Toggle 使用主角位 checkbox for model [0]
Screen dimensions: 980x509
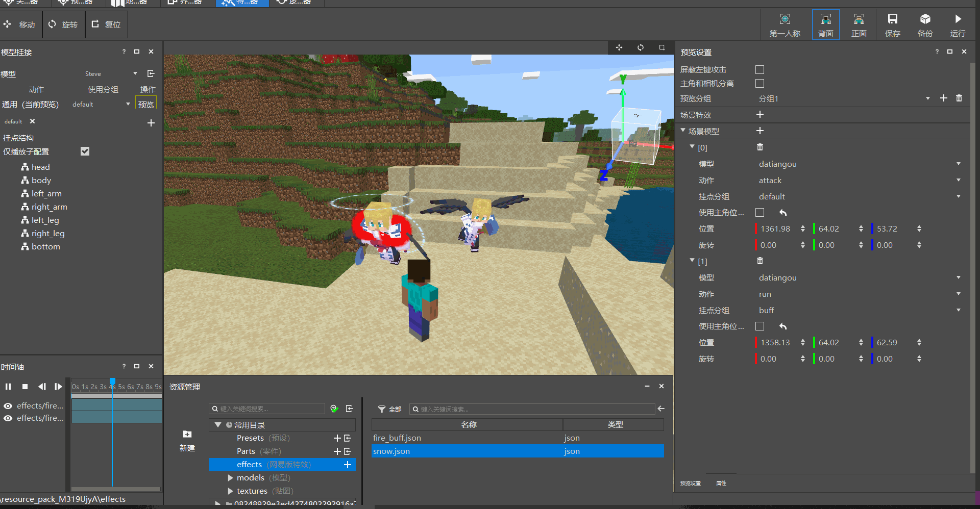pyautogui.click(x=759, y=212)
